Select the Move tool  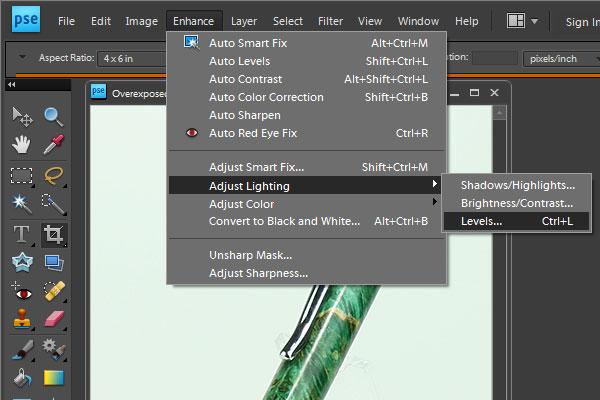21,117
